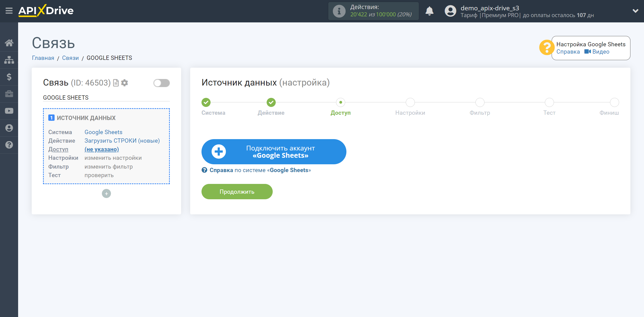644x317 pixels.
Task: Click изменить фильтр text
Action: (x=108, y=167)
